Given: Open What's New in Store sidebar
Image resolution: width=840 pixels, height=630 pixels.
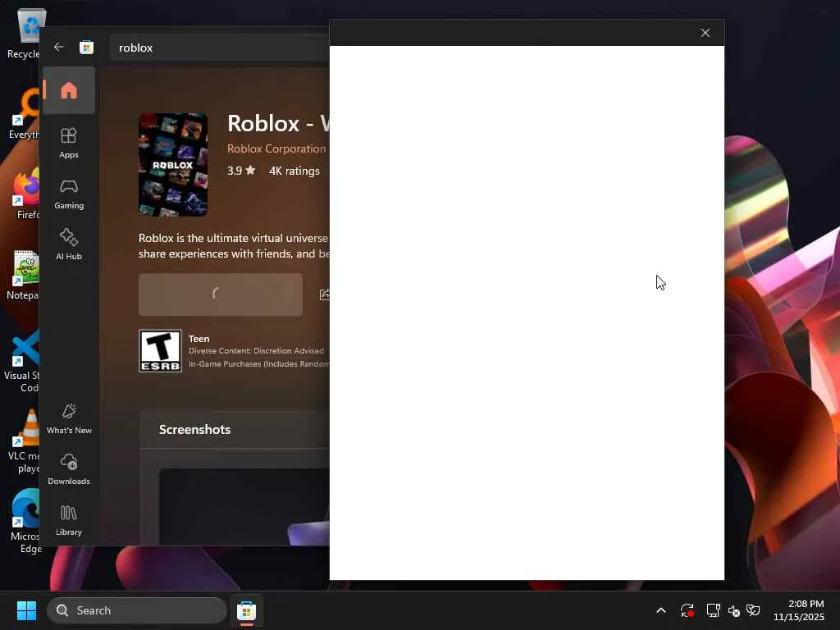Looking at the screenshot, I should (x=69, y=418).
